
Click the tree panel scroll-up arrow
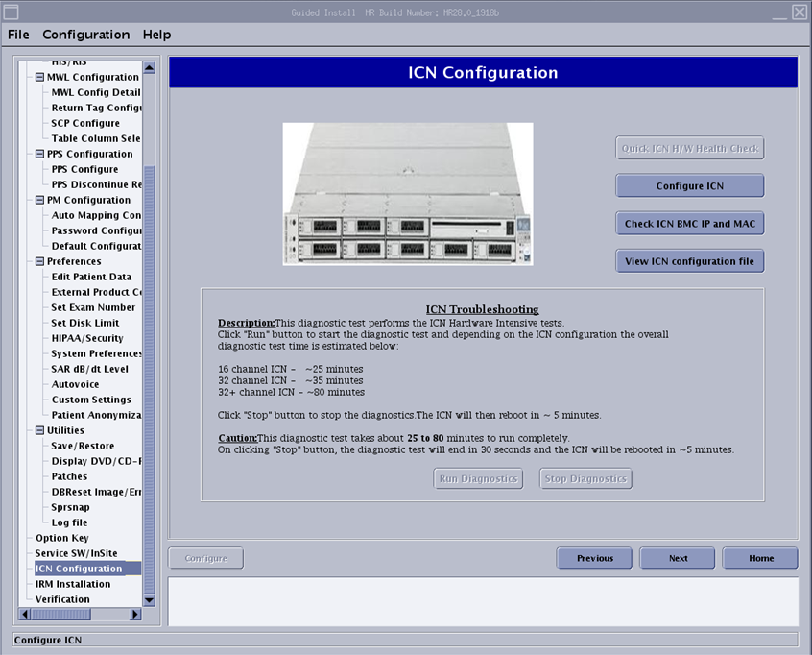click(149, 68)
